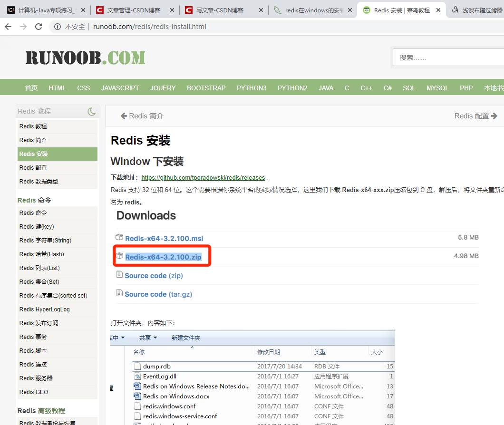The height and width of the screenshot is (425, 504).
Task: Go to previous chapter Redis 简介
Action: [142, 116]
